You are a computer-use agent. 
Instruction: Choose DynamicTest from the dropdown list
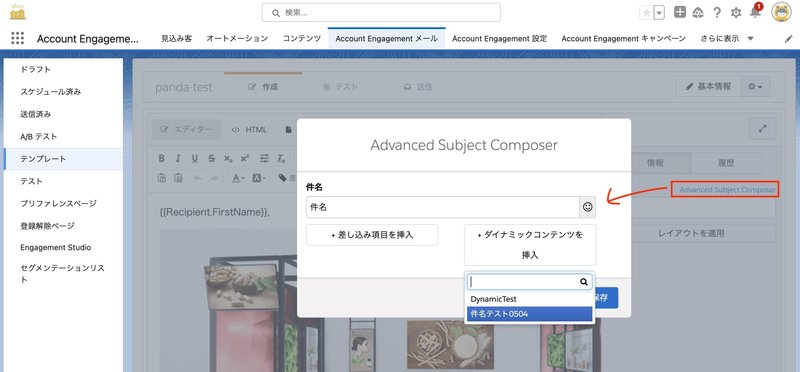coord(530,300)
